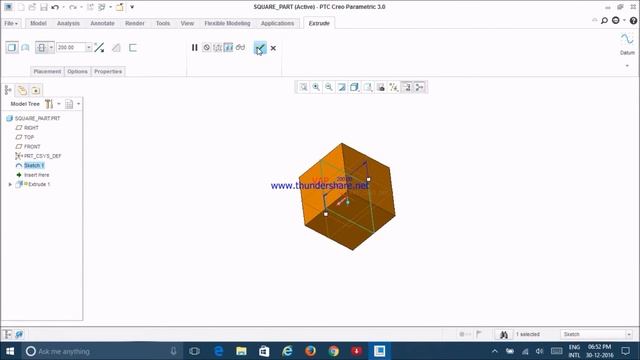Open the Options panel tab

[x=78, y=71]
